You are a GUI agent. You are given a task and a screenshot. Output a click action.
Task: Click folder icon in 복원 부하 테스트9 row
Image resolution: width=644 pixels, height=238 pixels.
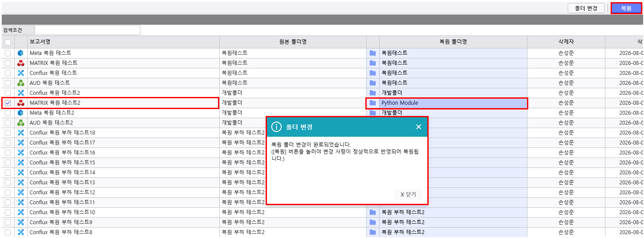tap(373, 222)
